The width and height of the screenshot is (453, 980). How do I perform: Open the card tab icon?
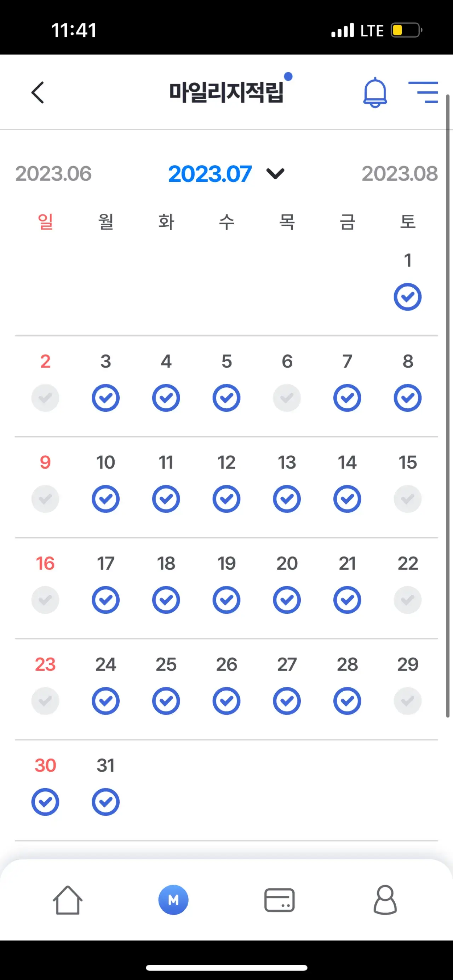click(x=280, y=900)
